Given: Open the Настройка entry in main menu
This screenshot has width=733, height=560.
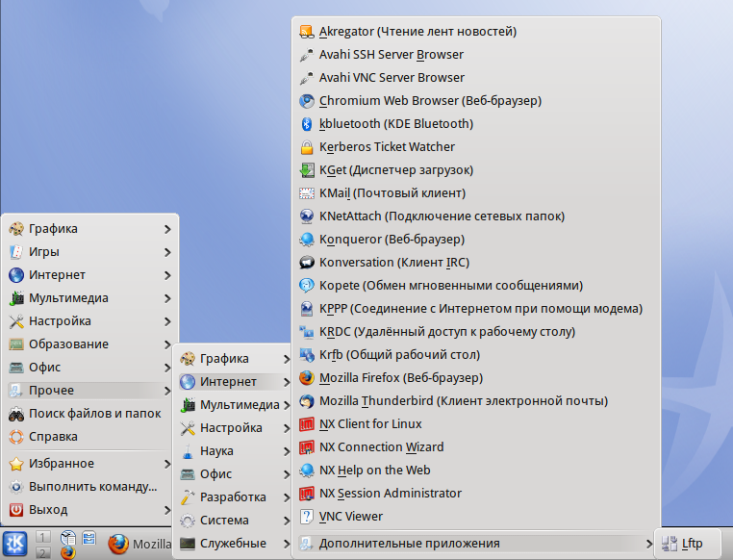Looking at the screenshot, I should (x=89, y=321).
